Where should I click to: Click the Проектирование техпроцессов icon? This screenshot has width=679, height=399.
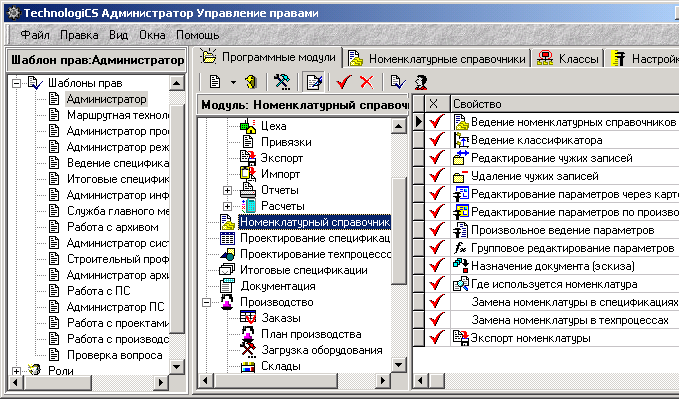227,254
